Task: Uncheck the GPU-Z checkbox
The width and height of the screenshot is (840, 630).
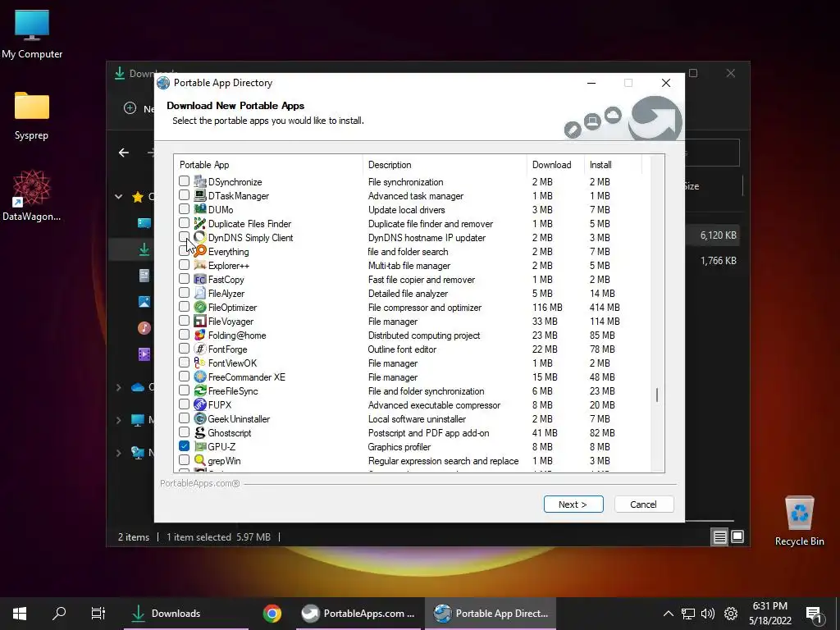Action: click(x=185, y=445)
